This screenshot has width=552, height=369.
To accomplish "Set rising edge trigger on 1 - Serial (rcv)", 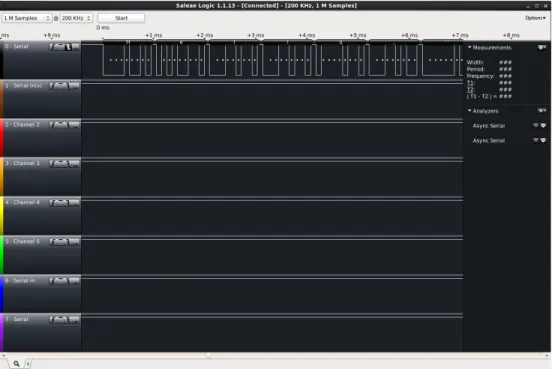I will pyautogui.click(x=52, y=86).
